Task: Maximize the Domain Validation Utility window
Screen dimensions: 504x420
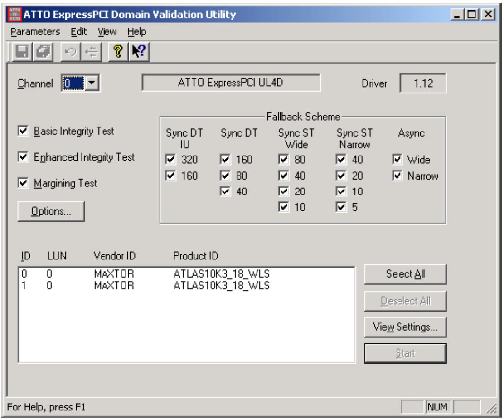Action: tap(472, 14)
